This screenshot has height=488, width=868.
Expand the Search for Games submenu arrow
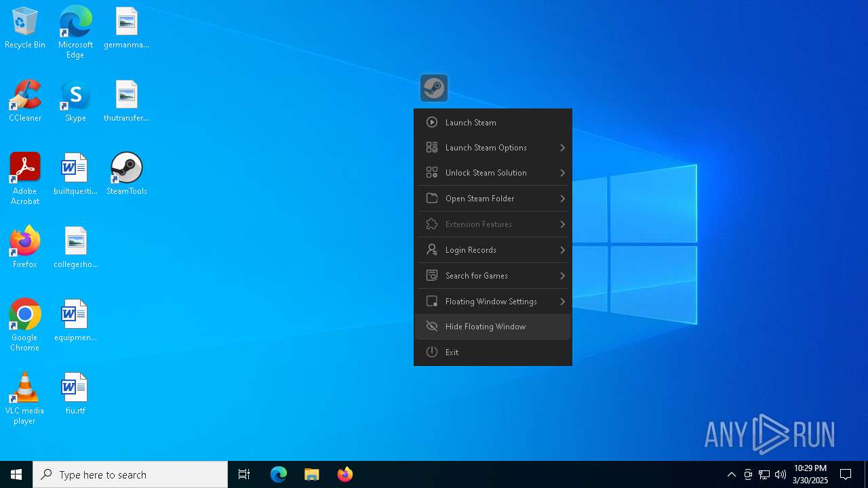point(562,276)
